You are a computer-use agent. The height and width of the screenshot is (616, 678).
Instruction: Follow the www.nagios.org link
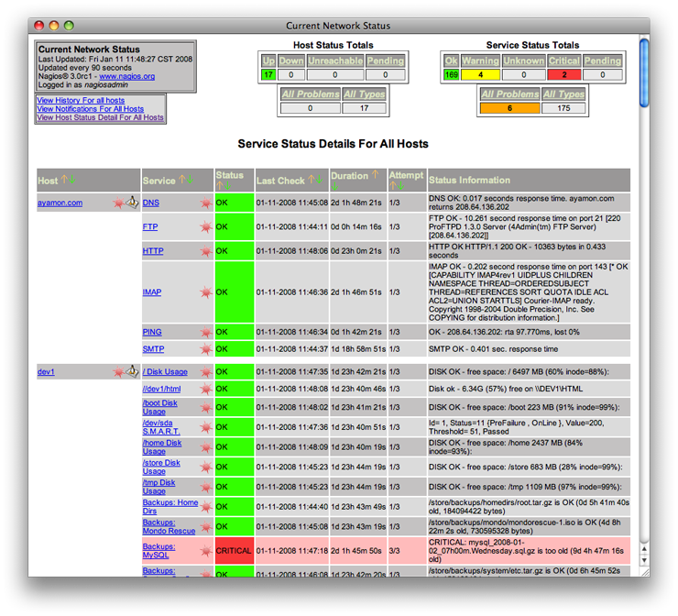pyautogui.click(x=127, y=76)
